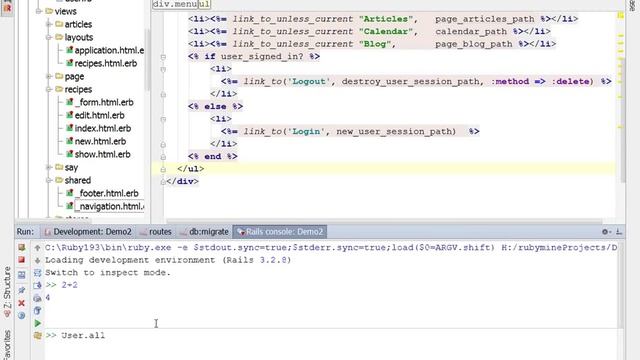Click the _footer.html.erb file icon
Viewport: 640px width, 360px height.
69,193
